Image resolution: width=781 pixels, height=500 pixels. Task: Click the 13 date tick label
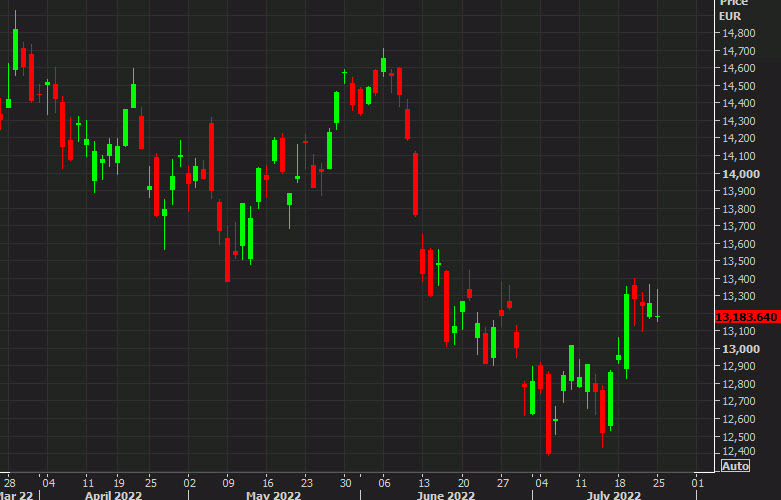(424, 483)
